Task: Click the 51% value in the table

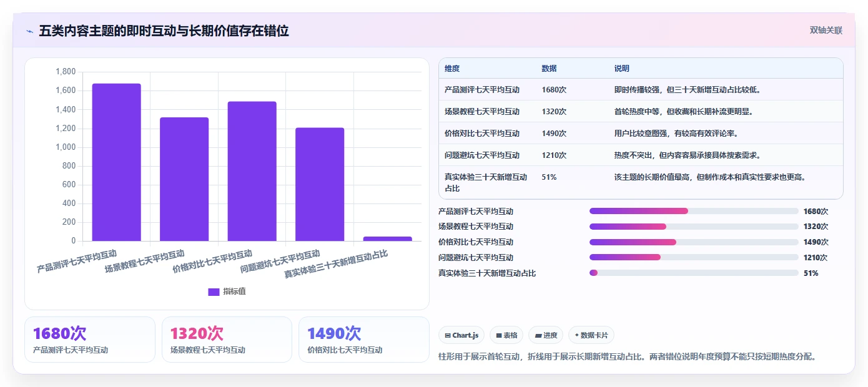Action: [549, 177]
